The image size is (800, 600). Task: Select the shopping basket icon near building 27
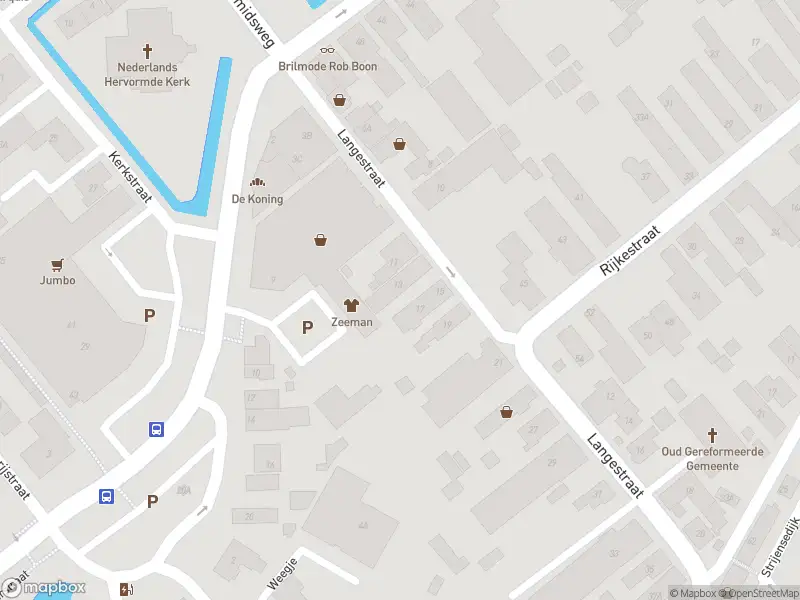506,412
